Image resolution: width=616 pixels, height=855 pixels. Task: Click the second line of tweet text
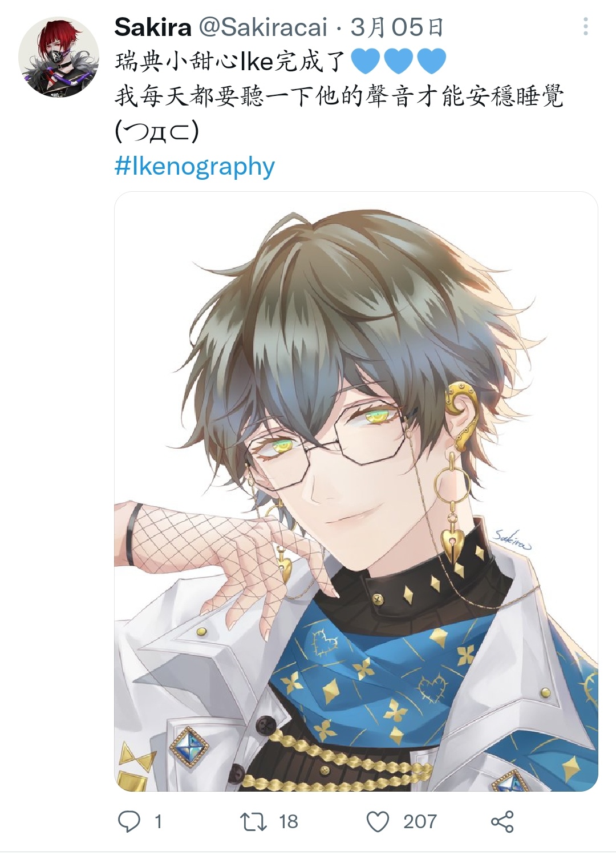[339, 96]
